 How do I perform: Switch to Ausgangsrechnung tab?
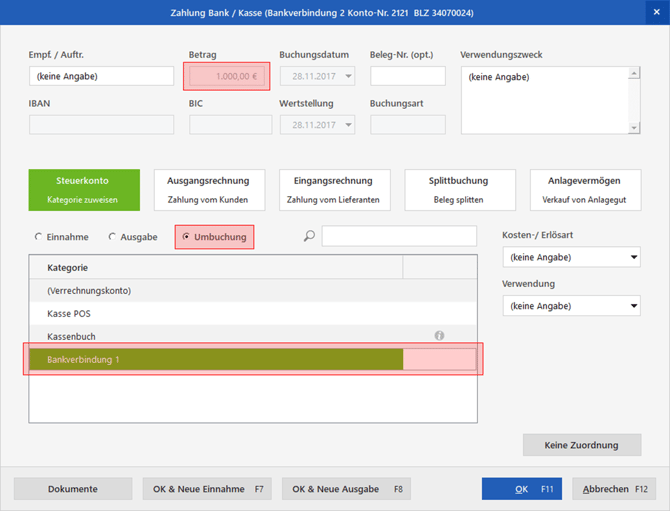pos(208,190)
